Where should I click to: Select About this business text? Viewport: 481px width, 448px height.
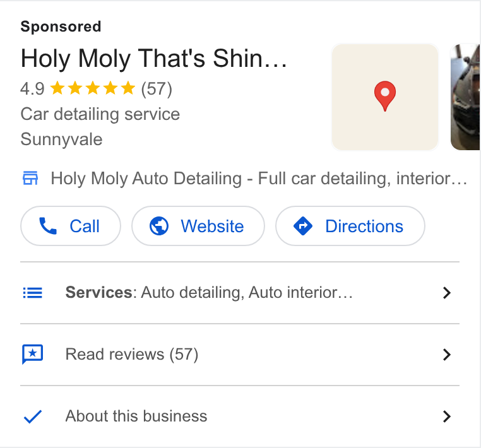click(x=136, y=416)
